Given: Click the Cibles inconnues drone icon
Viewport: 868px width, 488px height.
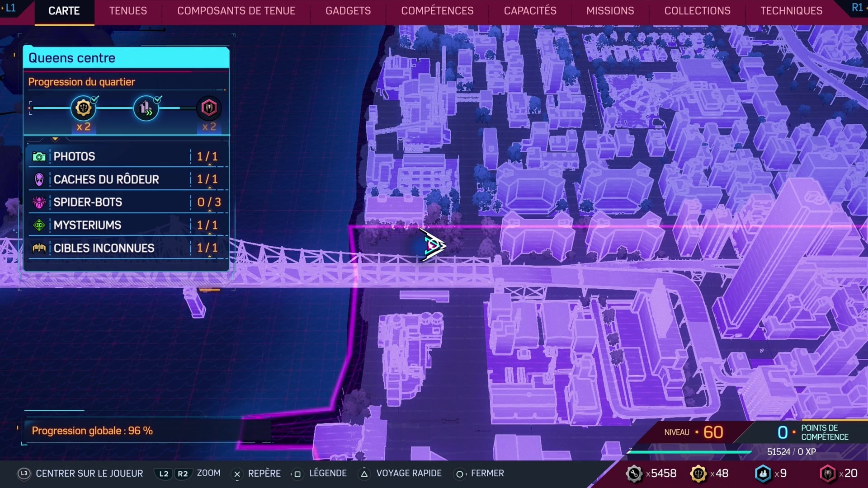Looking at the screenshot, I should 39,248.
